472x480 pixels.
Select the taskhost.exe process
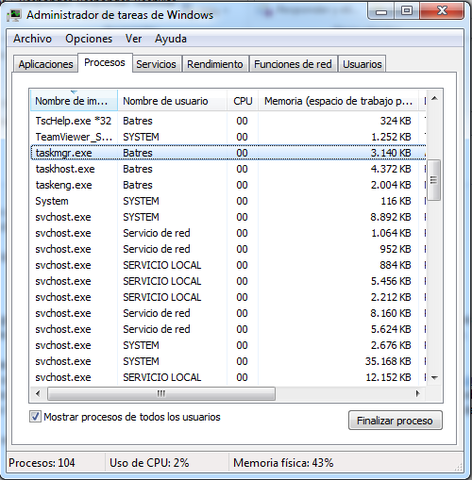(x=228, y=169)
